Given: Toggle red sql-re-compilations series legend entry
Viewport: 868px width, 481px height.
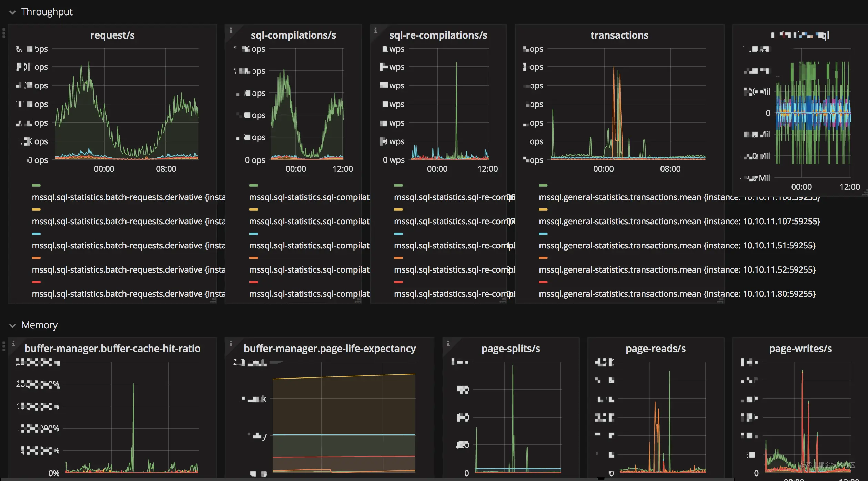Looking at the screenshot, I should click(x=454, y=294).
